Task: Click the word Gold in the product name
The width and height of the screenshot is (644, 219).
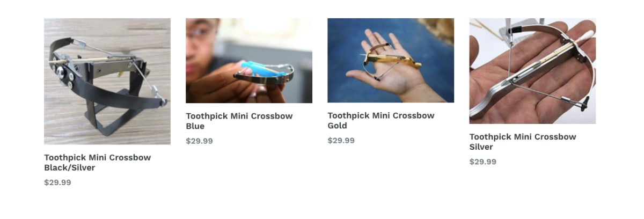Action: click(x=338, y=126)
